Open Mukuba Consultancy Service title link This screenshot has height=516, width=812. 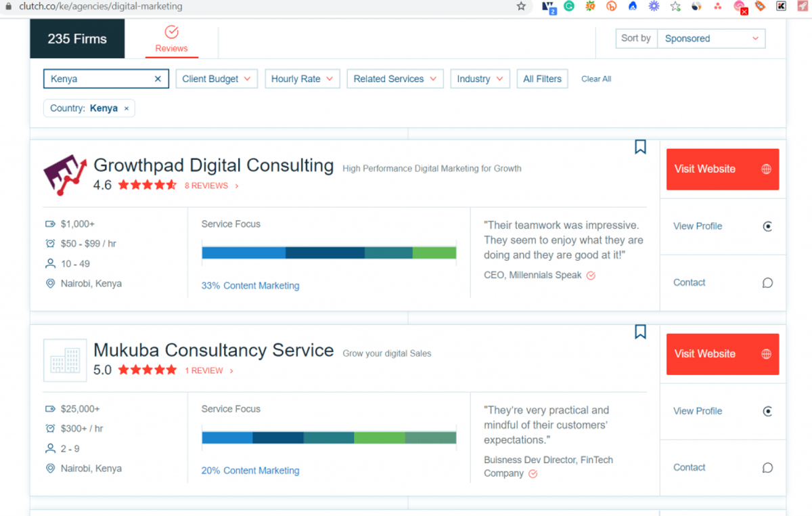tap(214, 350)
